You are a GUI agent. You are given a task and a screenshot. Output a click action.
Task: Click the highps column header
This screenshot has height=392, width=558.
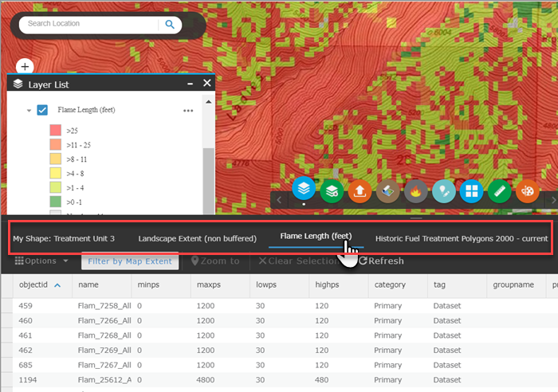pos(339,285)
